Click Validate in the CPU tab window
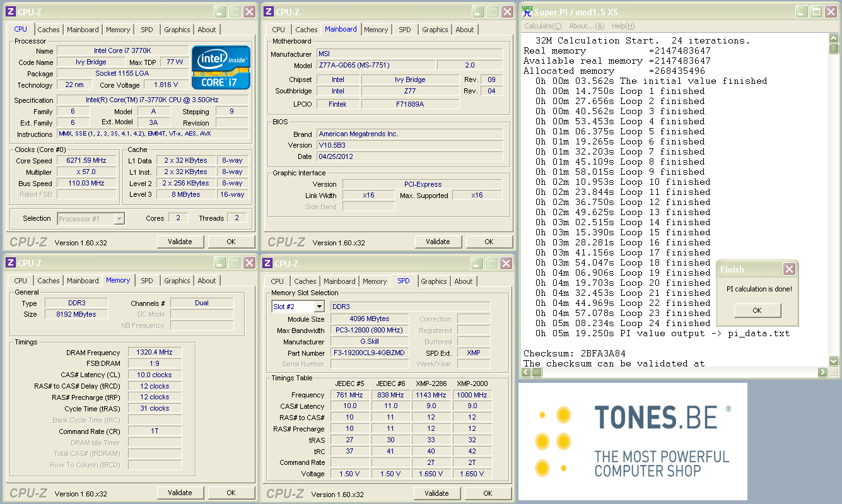842x504 pixels. [180, 242]
